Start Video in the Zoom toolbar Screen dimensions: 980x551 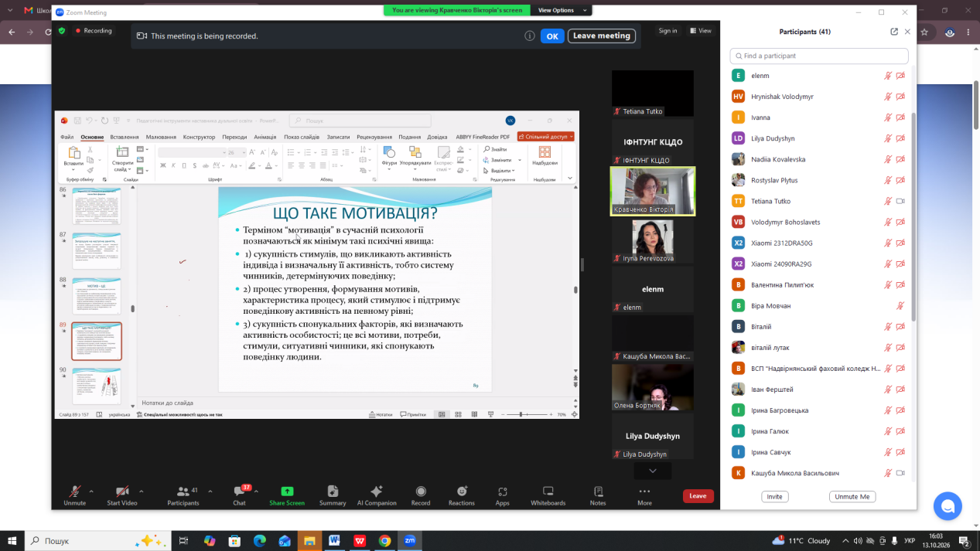122,495
